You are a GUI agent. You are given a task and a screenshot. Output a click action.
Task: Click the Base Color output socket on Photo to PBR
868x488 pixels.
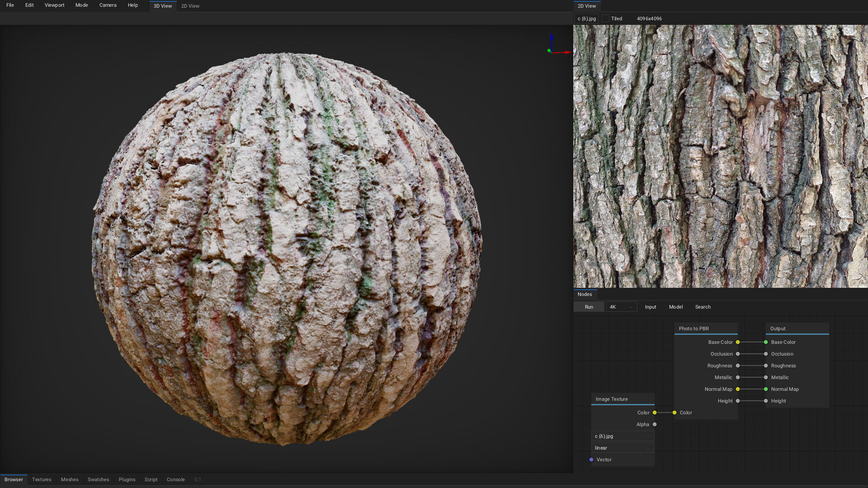coord(738,342)
